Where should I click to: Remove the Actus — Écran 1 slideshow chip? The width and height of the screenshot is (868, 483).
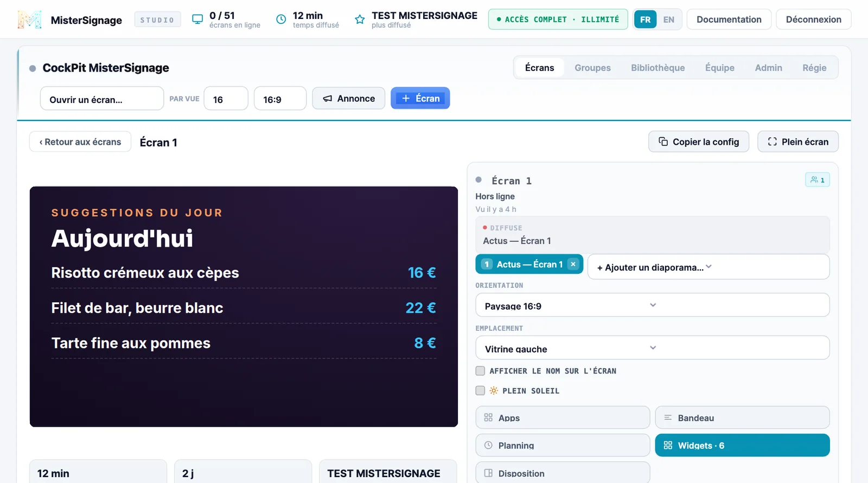573,264
